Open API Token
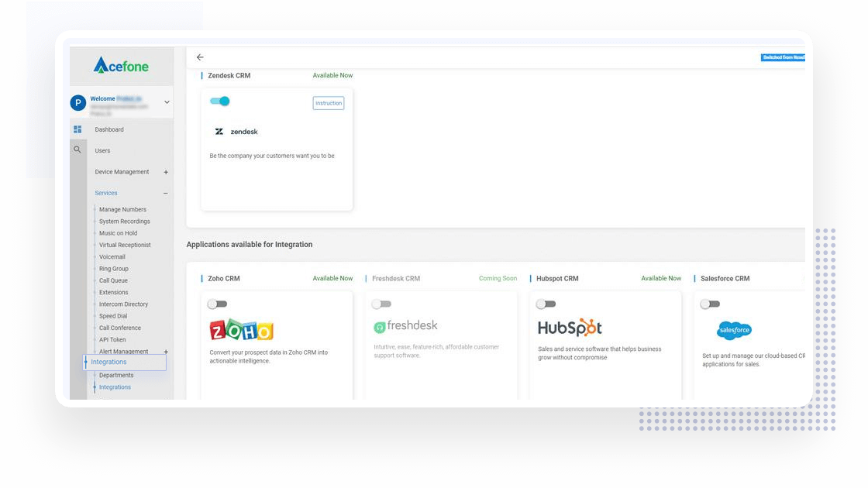This screenshot has height=488, width=868. [x=112, y=340]
